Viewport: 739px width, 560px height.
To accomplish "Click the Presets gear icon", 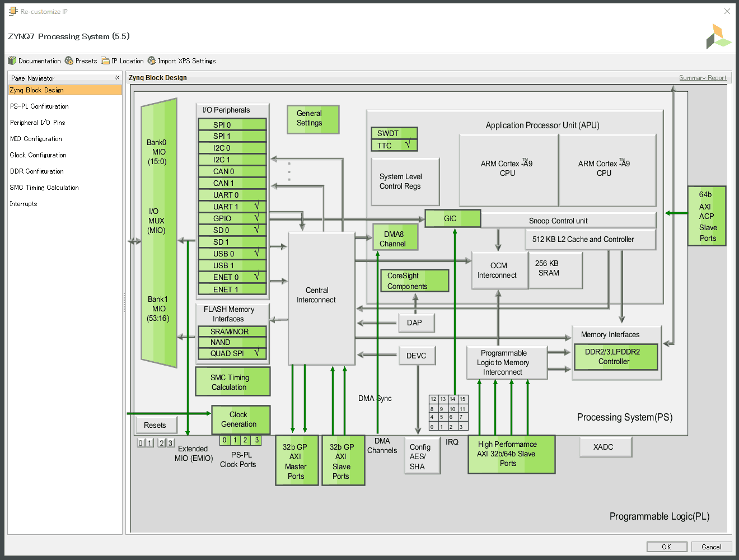I will point(69,60).
